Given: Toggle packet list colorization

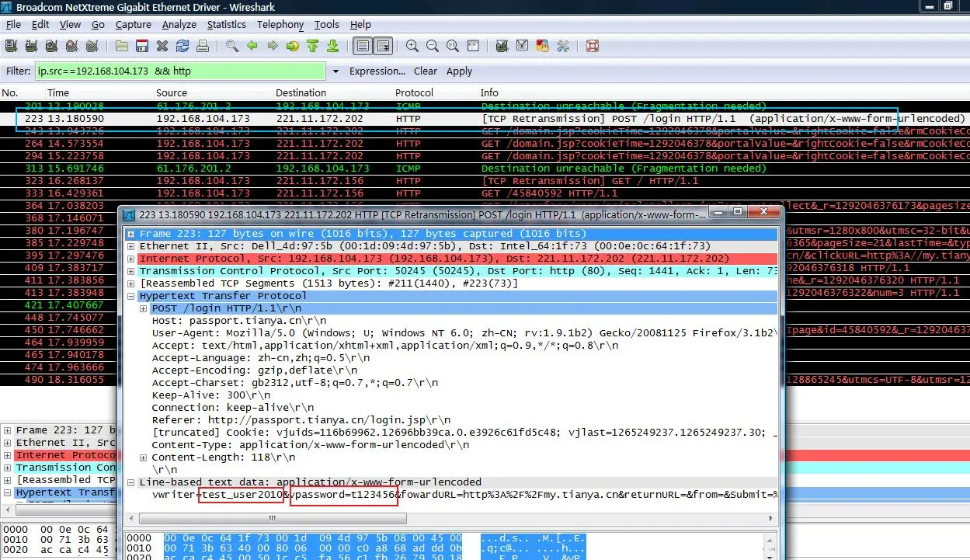Looking at the screenshot, I should coord(363,47).
